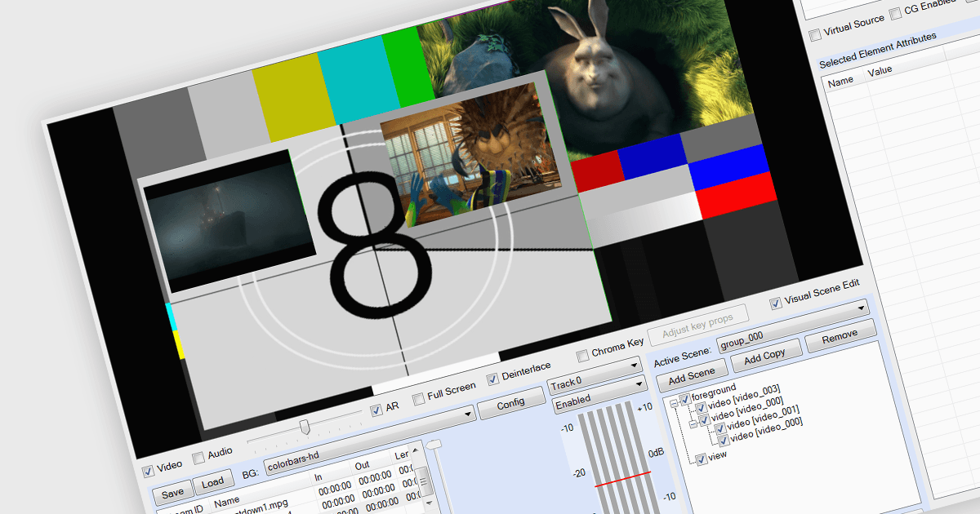Click the Save button
The width and height of the screenshot is (980, 514).
tap(172, 492)
